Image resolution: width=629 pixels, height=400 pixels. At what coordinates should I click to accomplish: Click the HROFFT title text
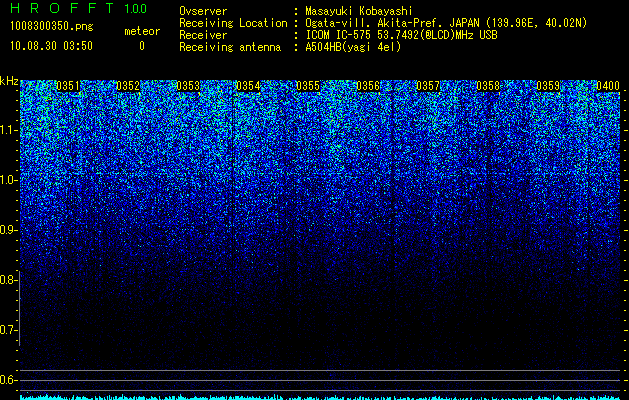pos(62,8)
